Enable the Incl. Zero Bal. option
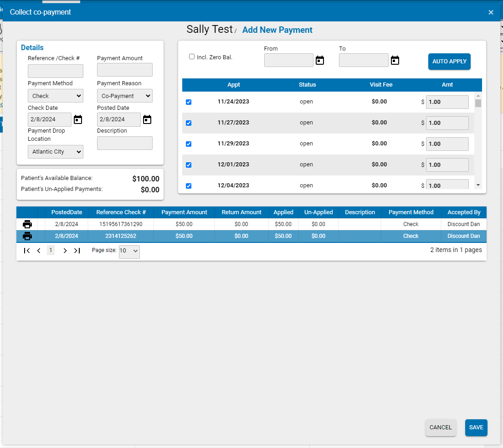 click(192, 57)
